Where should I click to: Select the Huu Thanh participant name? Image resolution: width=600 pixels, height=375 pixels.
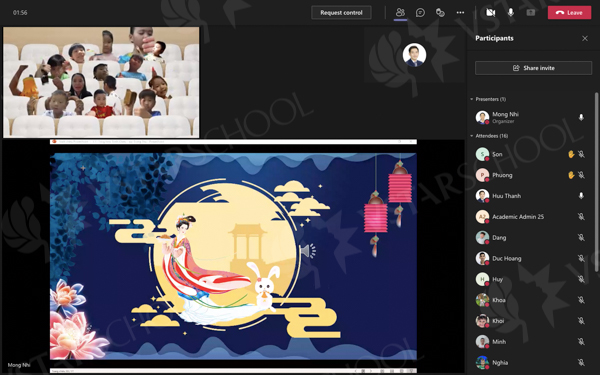pos(507,196)
